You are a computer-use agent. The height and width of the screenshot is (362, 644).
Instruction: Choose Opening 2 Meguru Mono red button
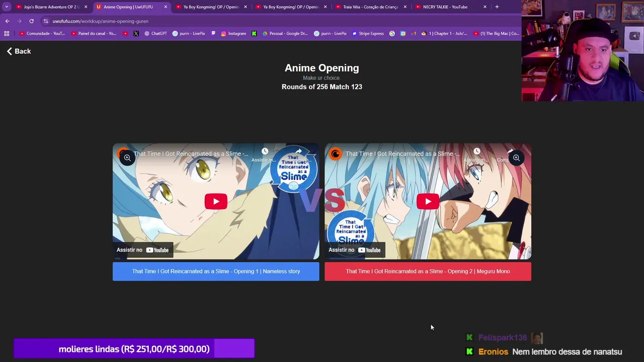click(428, 271)
